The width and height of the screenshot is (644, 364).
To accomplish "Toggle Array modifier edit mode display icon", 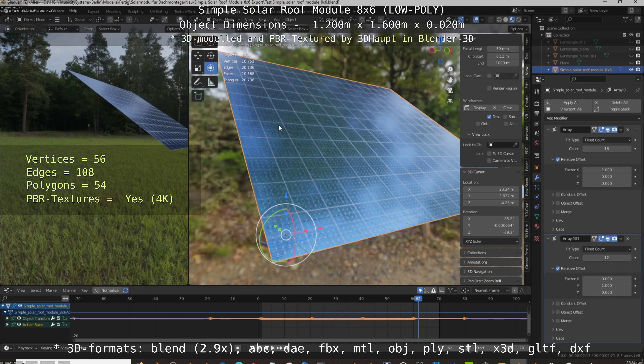I will click(601, 130).
